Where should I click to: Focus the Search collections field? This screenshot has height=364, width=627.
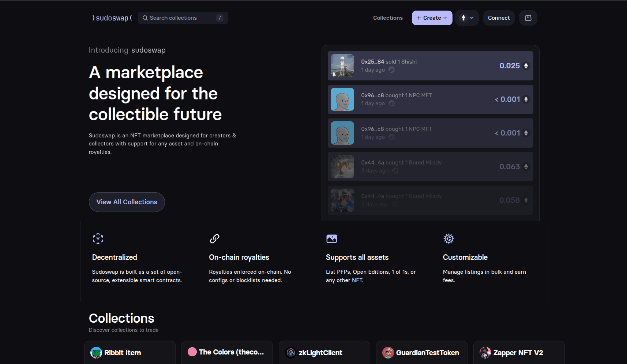point(183,18)
